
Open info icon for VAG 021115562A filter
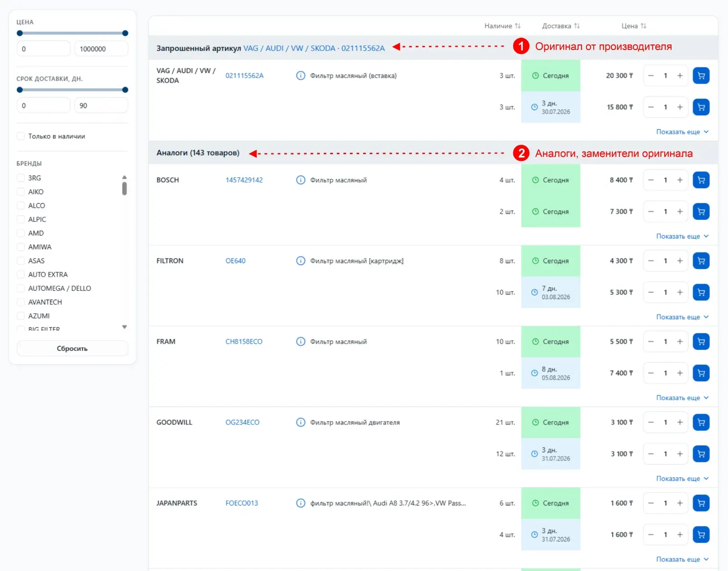click(301, 75)
